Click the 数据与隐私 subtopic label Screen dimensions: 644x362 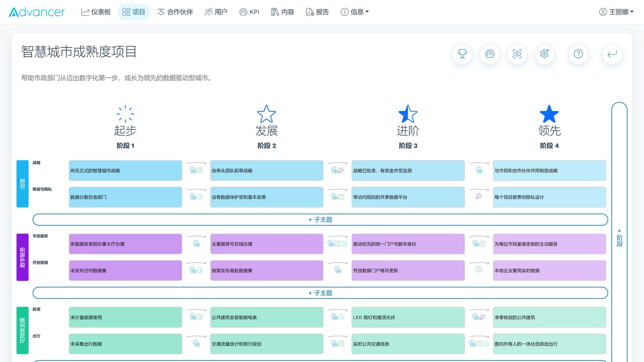point(42,189)
